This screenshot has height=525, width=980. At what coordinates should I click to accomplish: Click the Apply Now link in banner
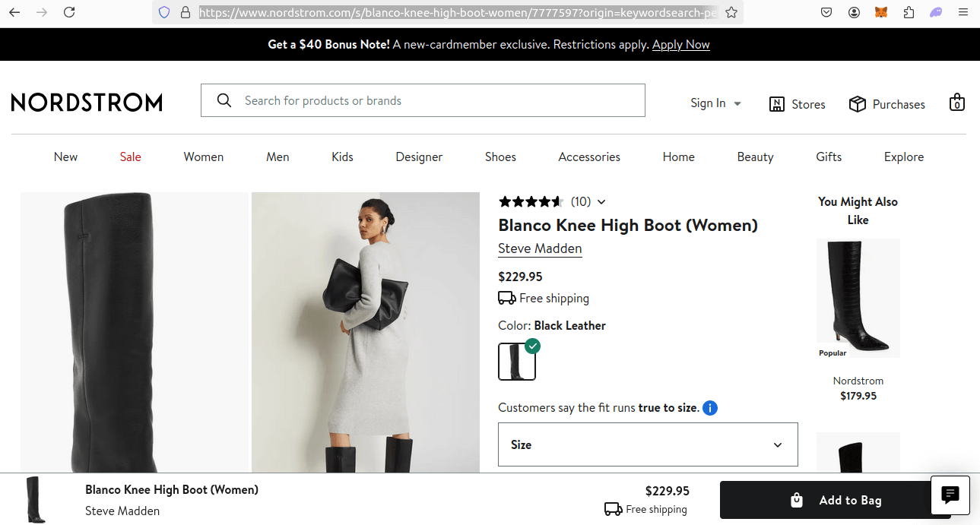(681, 45)
